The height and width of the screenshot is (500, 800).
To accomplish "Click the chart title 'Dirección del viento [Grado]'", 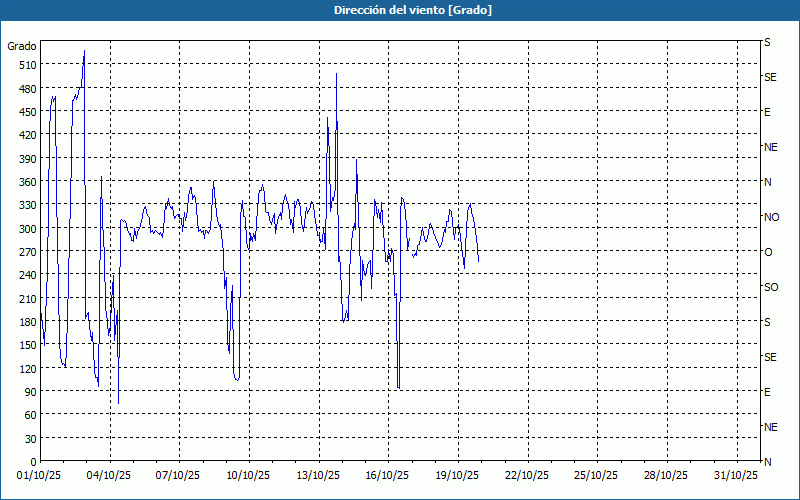I will click(399, 10).
